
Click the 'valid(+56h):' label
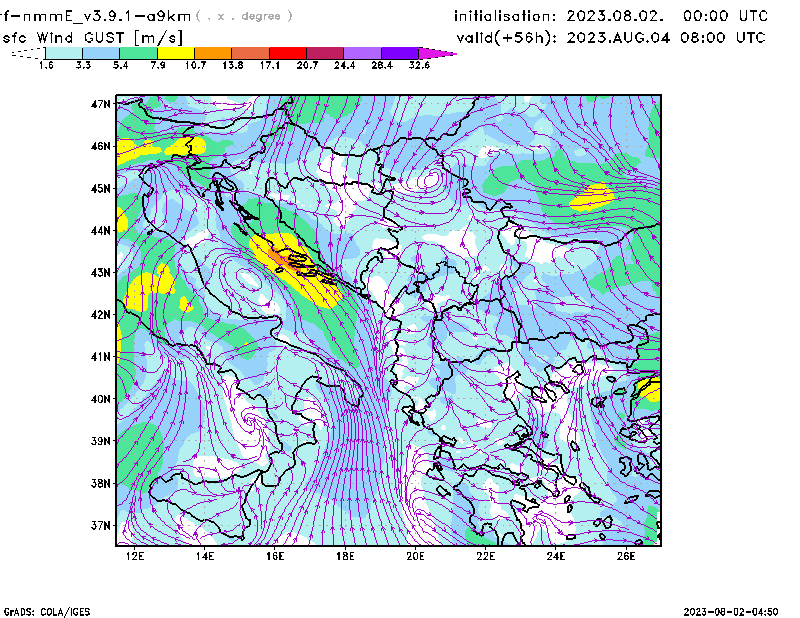[508, 38]
